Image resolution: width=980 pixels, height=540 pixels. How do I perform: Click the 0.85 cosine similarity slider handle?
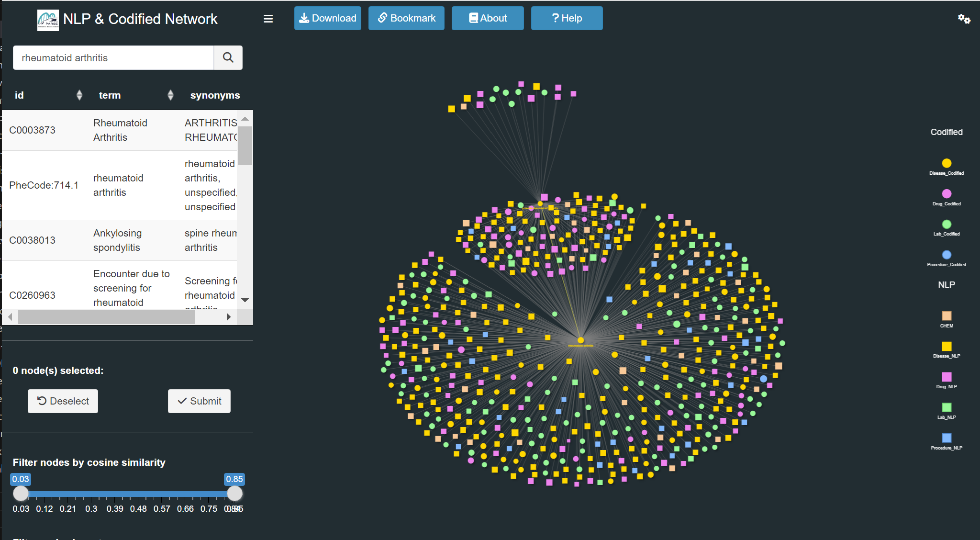tap(234, 494)
